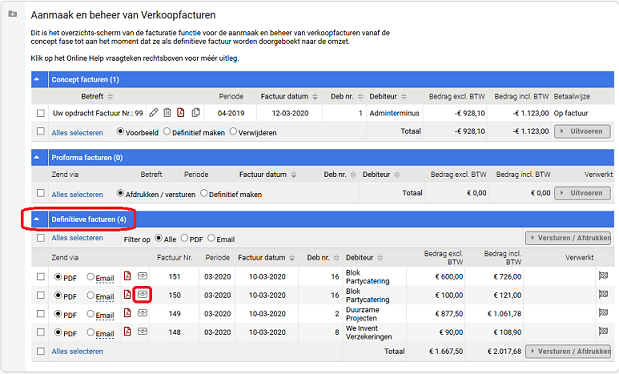Image resolution: width=619 pixels, height=374 pixels.
Task: Collapse the Definitieve facturen section
Action: pos(37,219)
